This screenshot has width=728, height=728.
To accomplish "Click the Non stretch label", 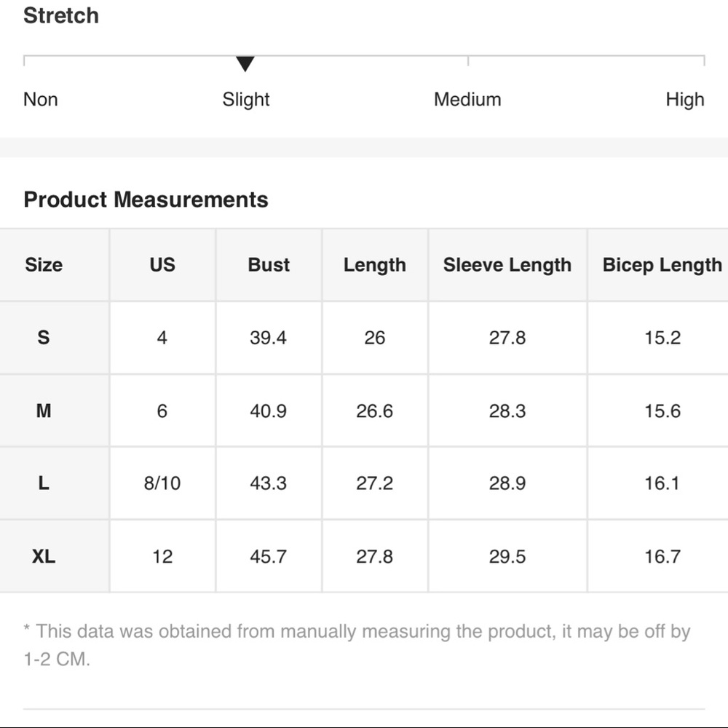I will coord(40,99).
